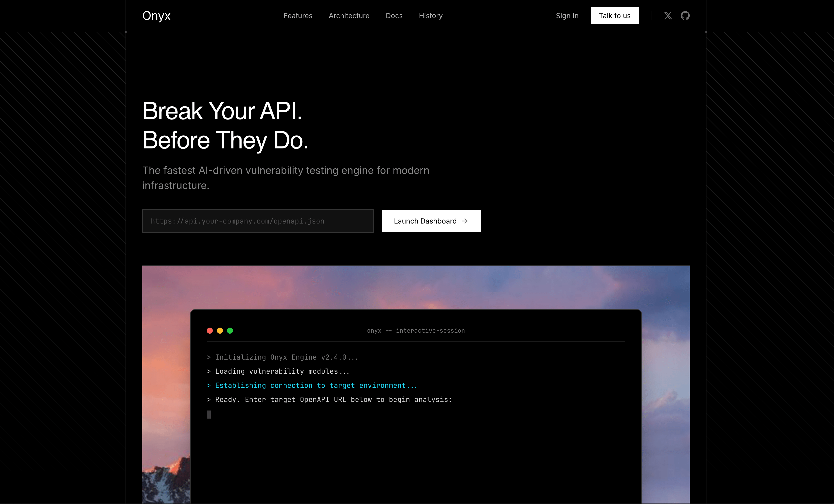The width and height of the screenshot is (834, 504).
Task: Open the Docs nav item
Action: (394, 16)
